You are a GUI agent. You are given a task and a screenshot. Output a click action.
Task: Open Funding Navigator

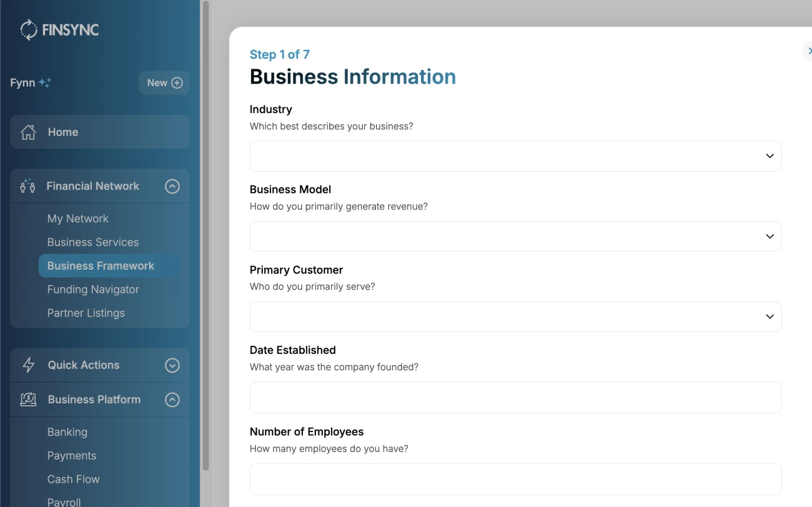click(93, 290)
